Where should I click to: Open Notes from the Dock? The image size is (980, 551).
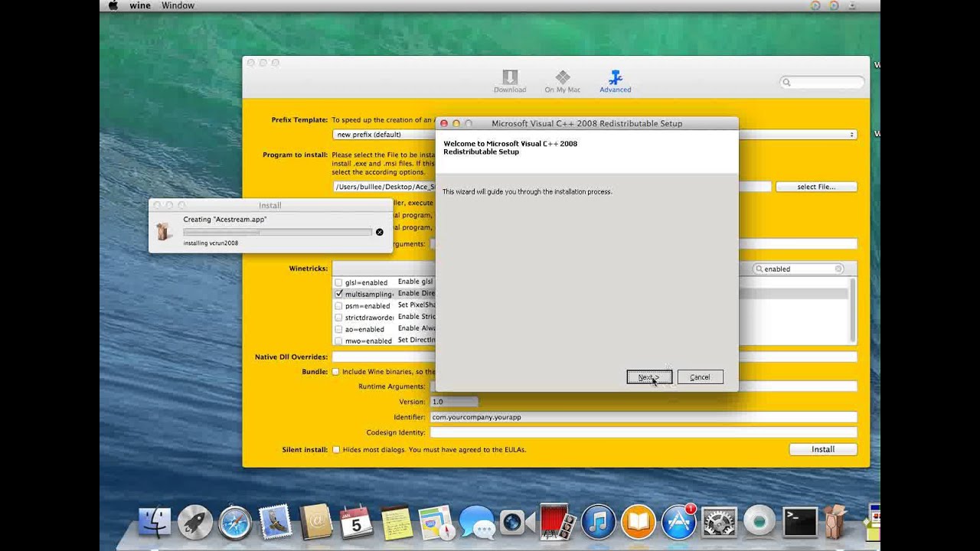[396, 522]
